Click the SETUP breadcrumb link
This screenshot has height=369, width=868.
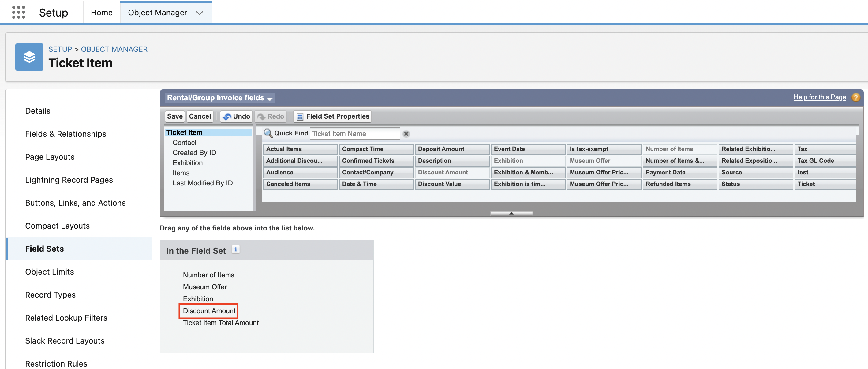click(60, 49)
